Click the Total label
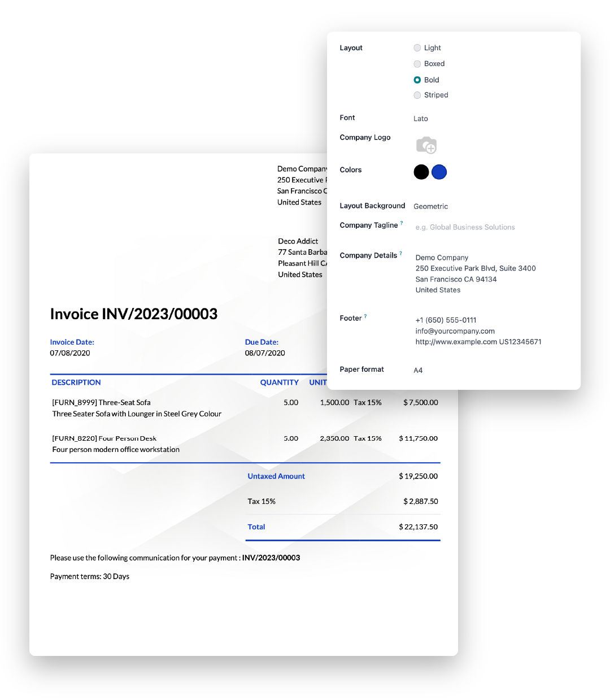Screen dimensions: 610x700 [x=256, y=527]
